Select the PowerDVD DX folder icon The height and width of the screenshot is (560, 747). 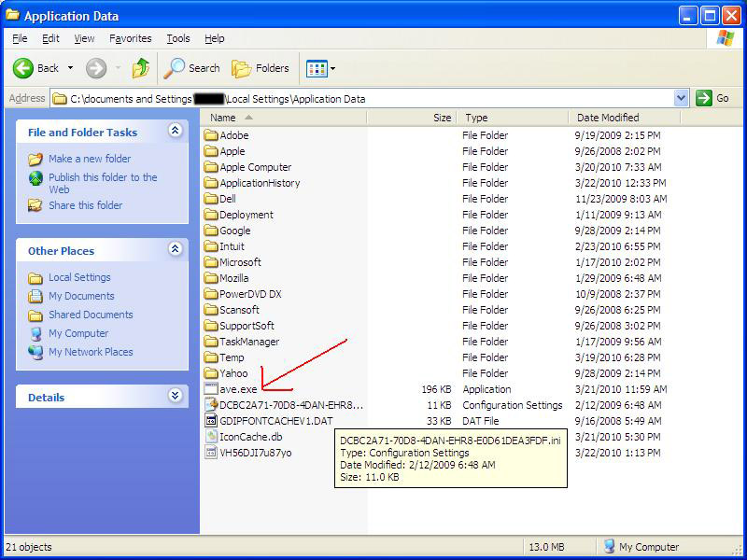tap(211, 294)
